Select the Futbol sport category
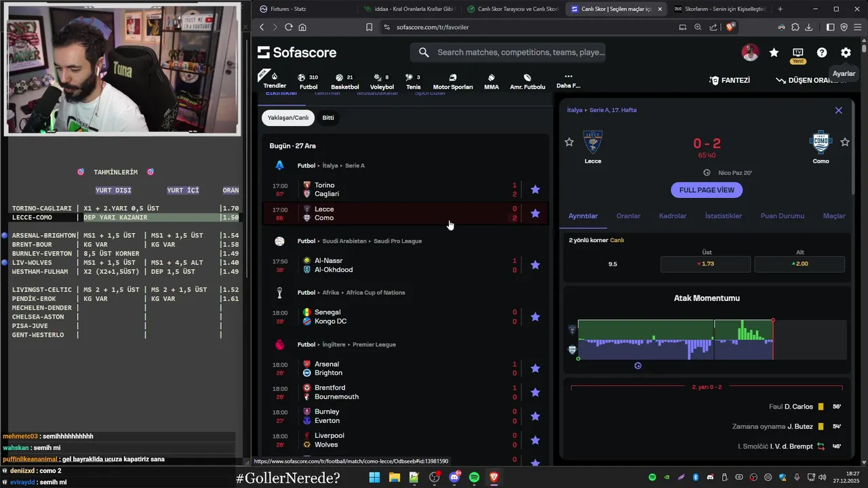The image size is (868, 488). [x=309, y=81]
